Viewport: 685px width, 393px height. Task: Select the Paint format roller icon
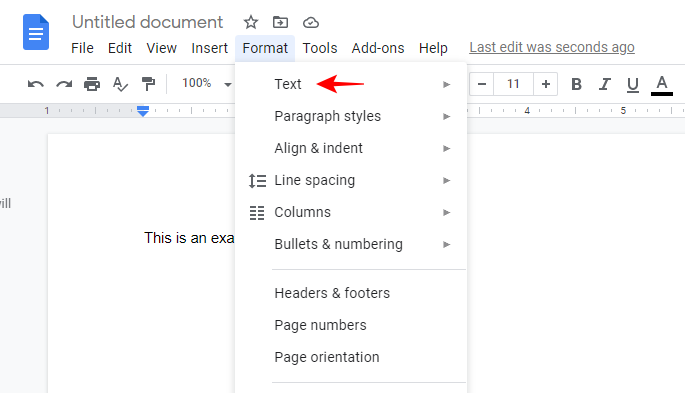pos(149,84)
